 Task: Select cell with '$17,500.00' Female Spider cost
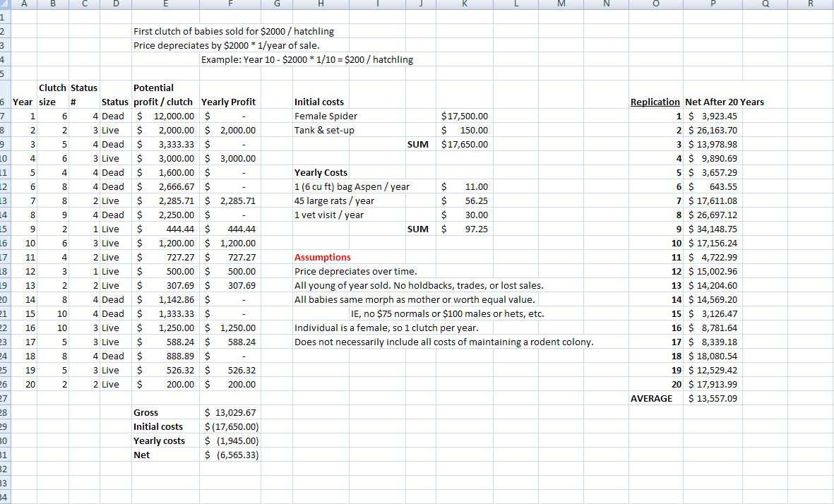465,116
